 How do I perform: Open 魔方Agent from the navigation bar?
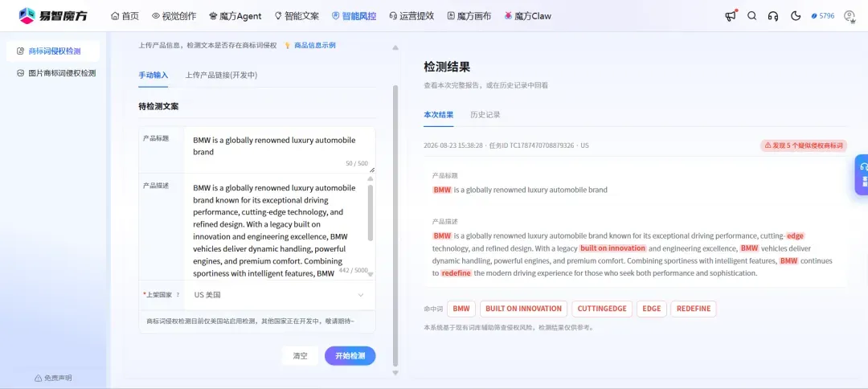(235, 16)
